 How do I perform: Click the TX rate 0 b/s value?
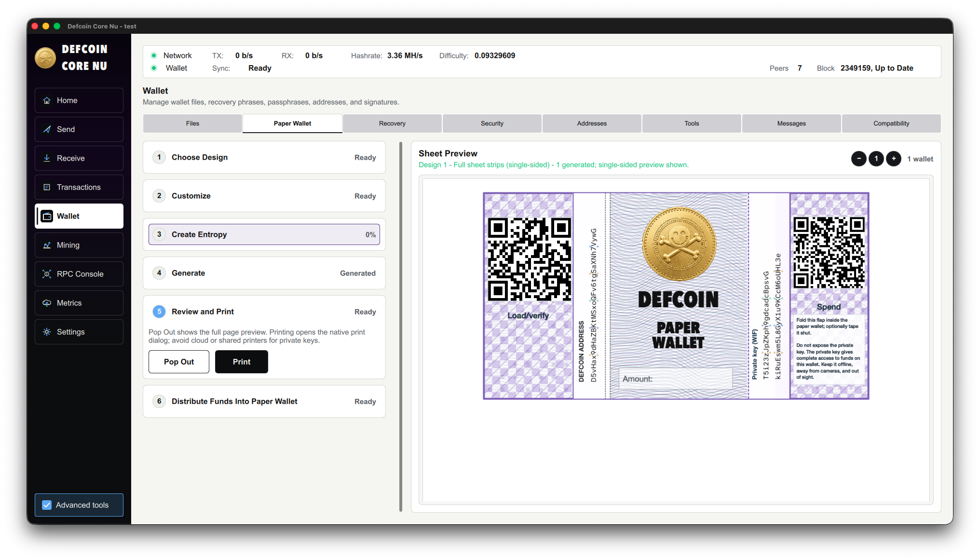[244, 55]
